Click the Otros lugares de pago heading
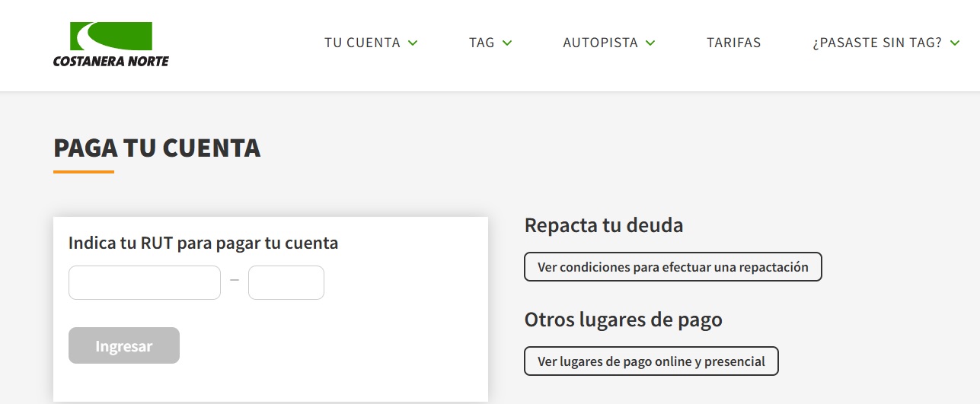Viewport: 980px width, 404px height. coord(623,320)
